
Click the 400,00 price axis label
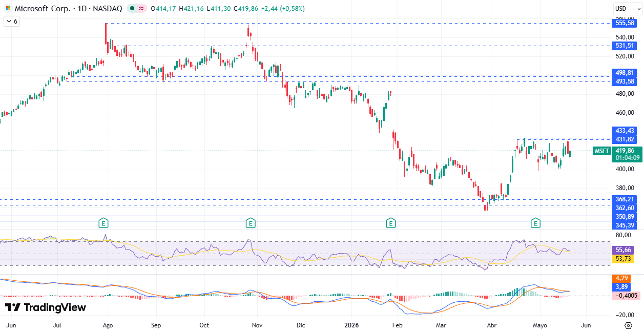pos(625,169)
